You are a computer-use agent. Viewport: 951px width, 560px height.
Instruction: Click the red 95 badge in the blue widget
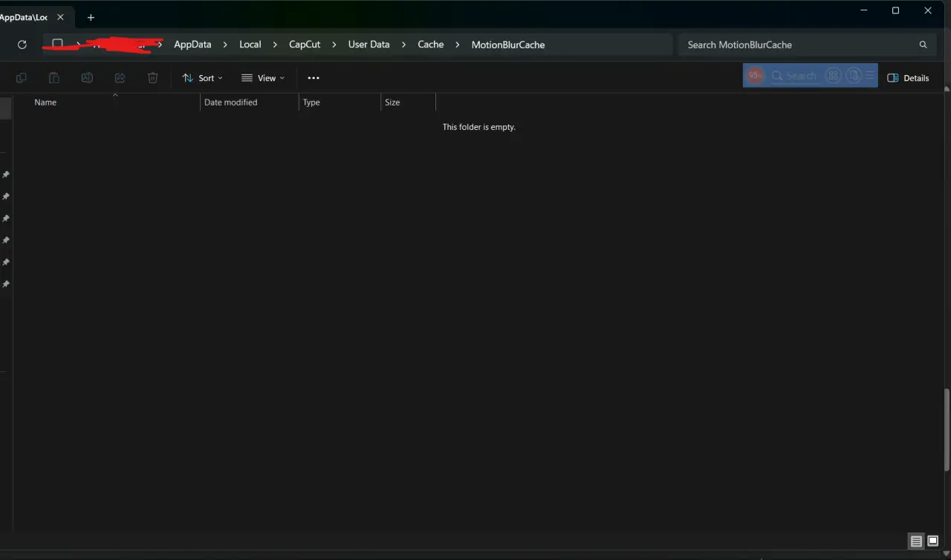755,76
